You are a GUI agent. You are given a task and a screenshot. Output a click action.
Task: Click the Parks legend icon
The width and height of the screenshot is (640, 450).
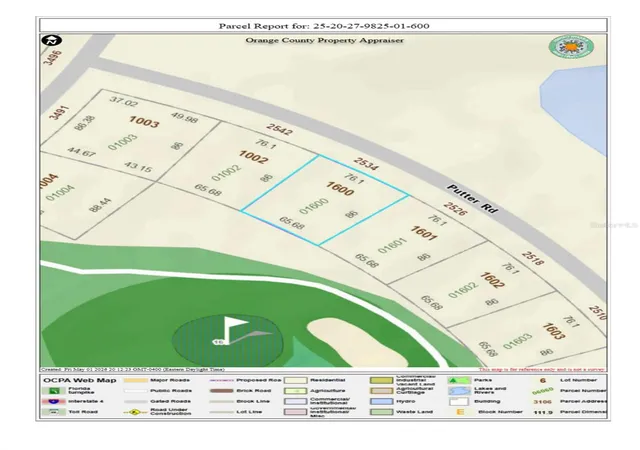point(459,380)
